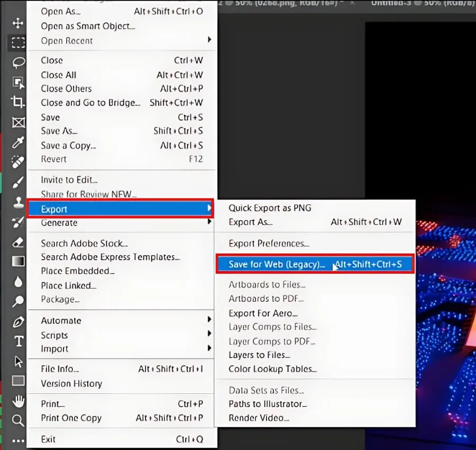Select the Pen tool
Viewport: 476px width, 450px height.
click(18, 321)
